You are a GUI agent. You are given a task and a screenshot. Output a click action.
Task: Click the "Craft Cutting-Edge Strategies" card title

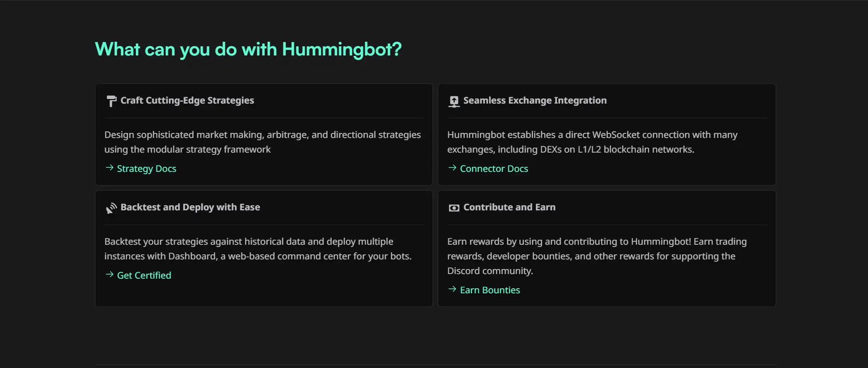pos(187,100)
